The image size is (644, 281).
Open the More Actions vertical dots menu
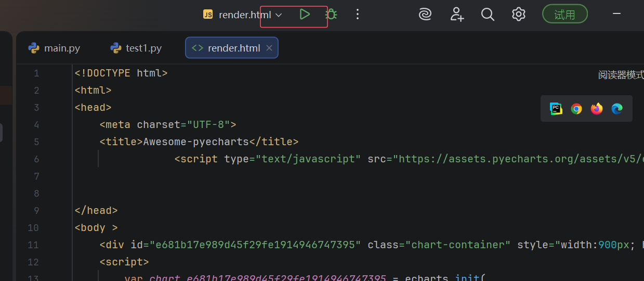point(357,15)
